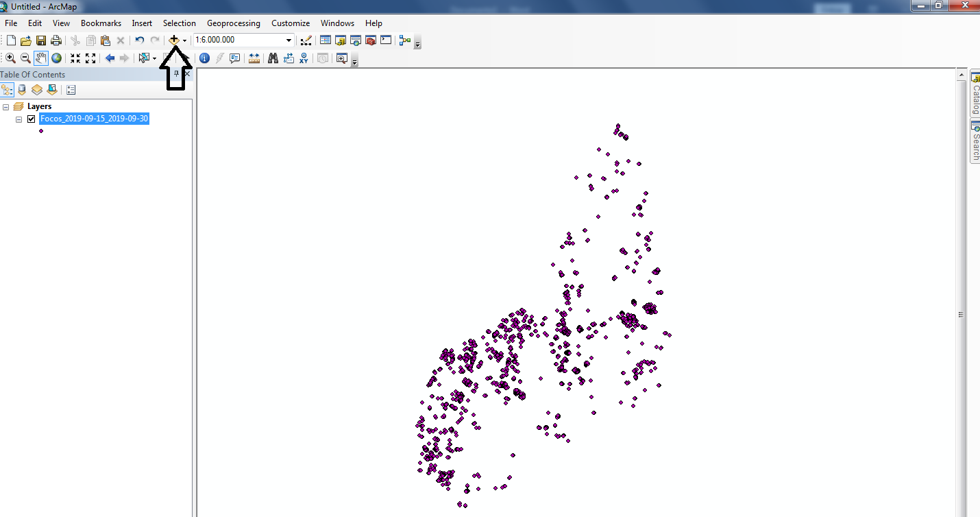Open the Selection menu
The image size is (980, 517).
point(179,23)
